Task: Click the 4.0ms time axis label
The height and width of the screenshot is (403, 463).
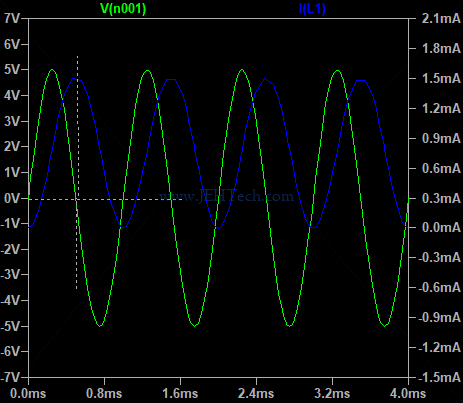Action: click(408, 393)
